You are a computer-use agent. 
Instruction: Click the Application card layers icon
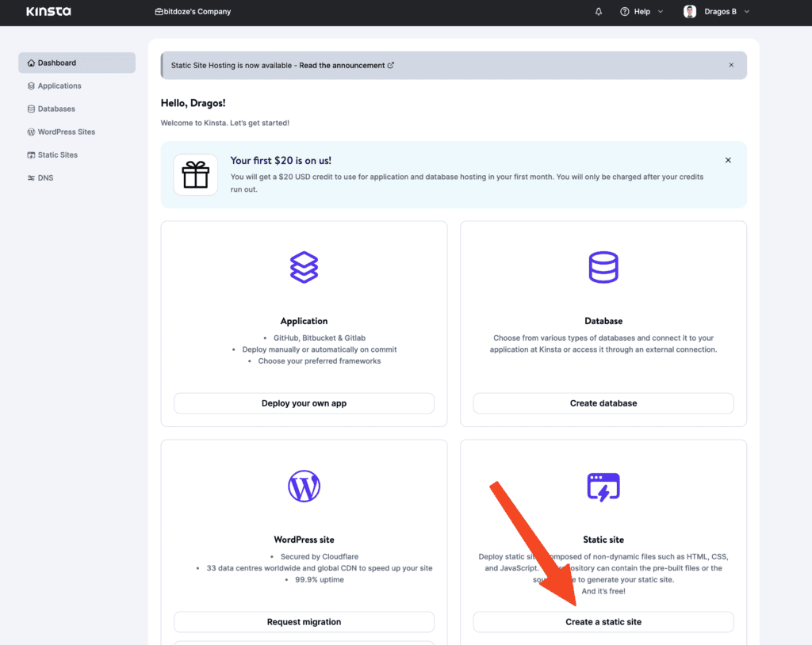pos(304,267)
